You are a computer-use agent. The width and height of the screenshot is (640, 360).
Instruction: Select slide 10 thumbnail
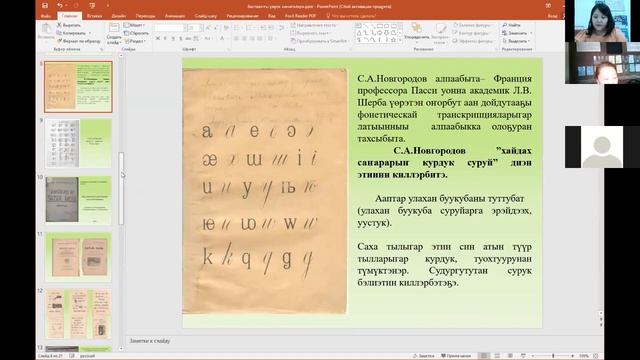click(x=78, y=200)
